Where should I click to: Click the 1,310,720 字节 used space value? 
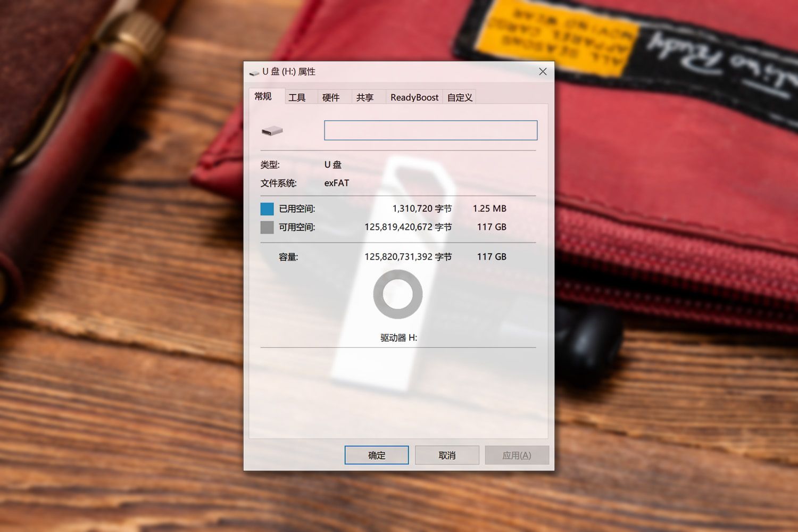point(422,209)
